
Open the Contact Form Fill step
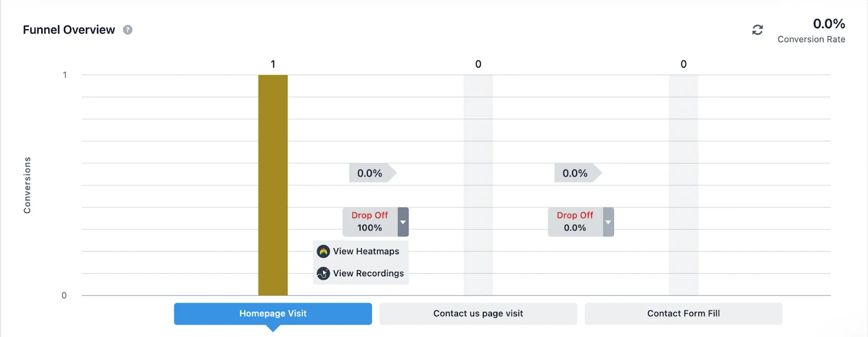pyautogui.click(x=683, y=314)
